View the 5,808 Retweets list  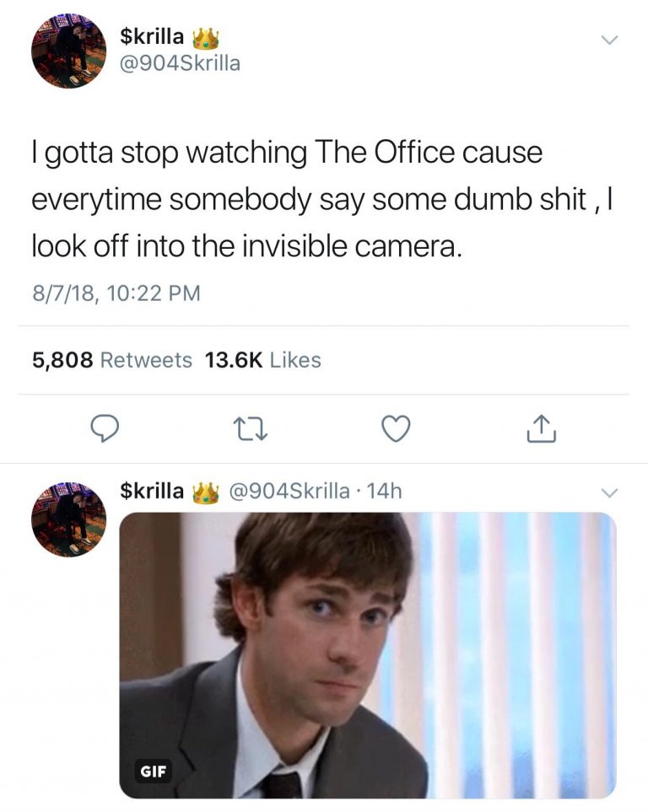(112, 360)
